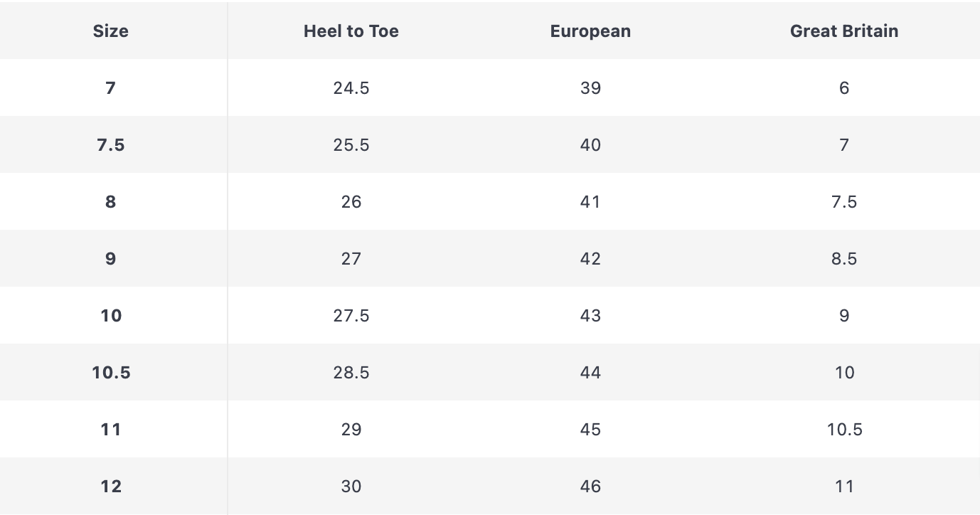
Task: Select the size 11 row label
Action: (x=110, y=430)
